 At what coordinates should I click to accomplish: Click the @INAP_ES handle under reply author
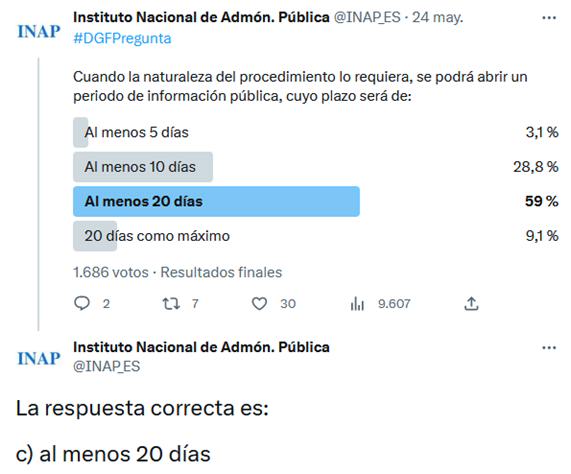coord(106,366)
